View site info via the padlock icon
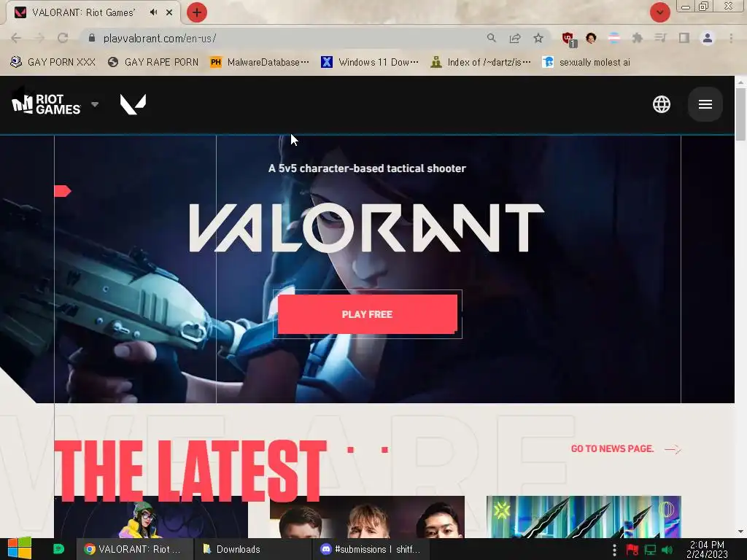 [92, 38]
